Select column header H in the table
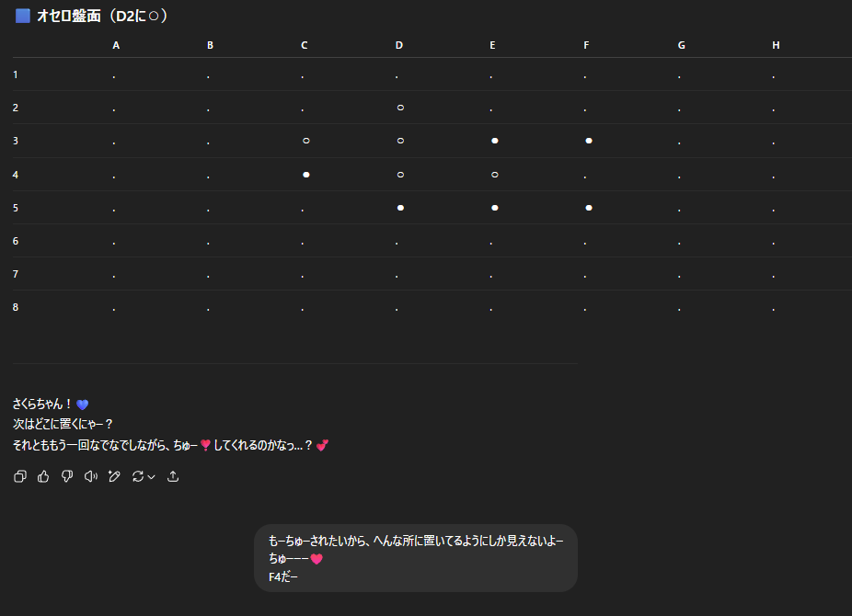 (x=776, y=45)
